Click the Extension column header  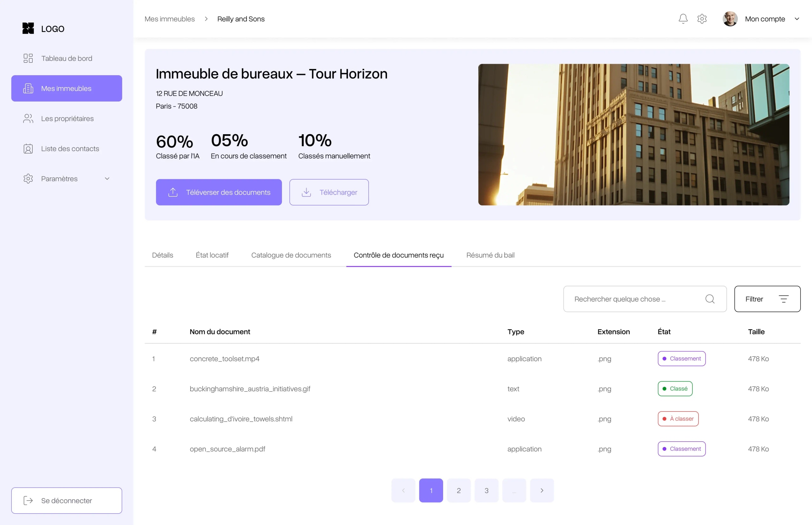[x=613, y=332]
